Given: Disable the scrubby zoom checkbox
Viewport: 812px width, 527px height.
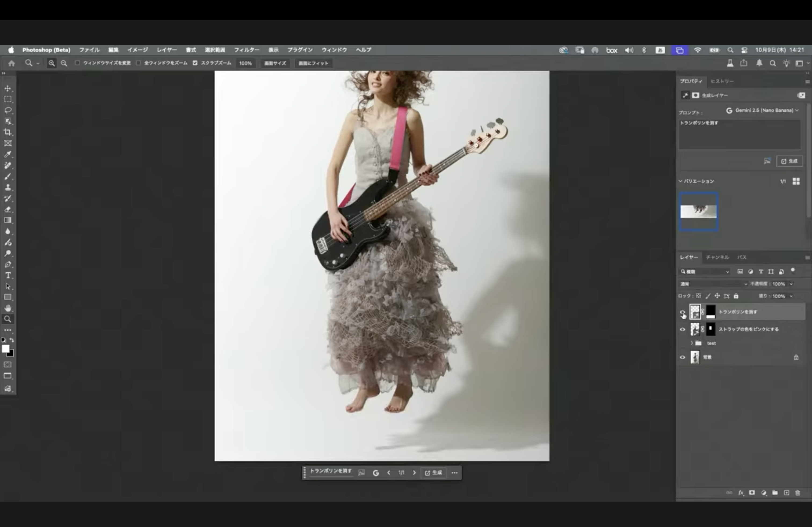Looking at the screenshot, I should tap(195, 63).
